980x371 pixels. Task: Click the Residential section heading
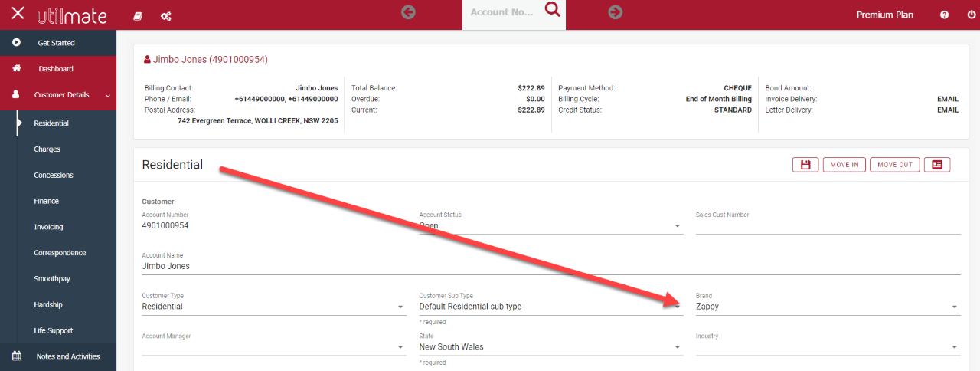pyautogui.click(x=172, y=165)
